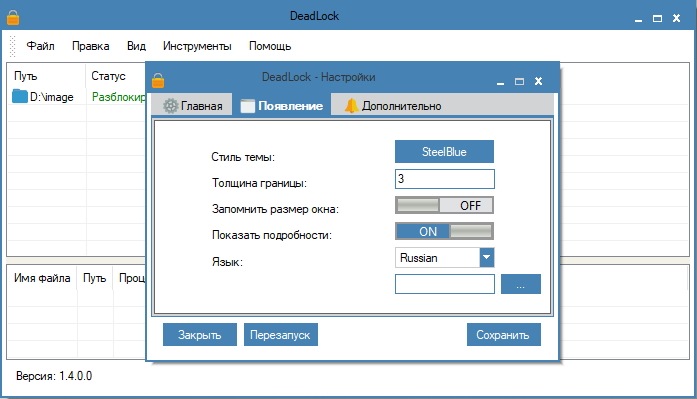The width and height of the screenshot is (697, 399).
Task: Click the SteelBlue theme style color button
Action: coord(444,152)
